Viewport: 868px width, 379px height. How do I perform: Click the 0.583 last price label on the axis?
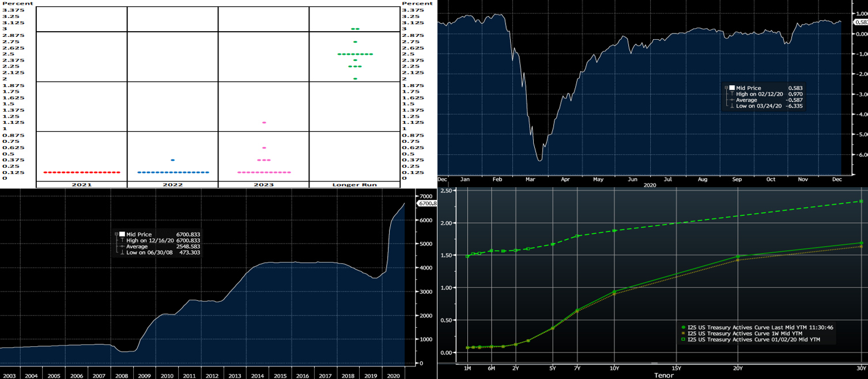tap(861, 22)
